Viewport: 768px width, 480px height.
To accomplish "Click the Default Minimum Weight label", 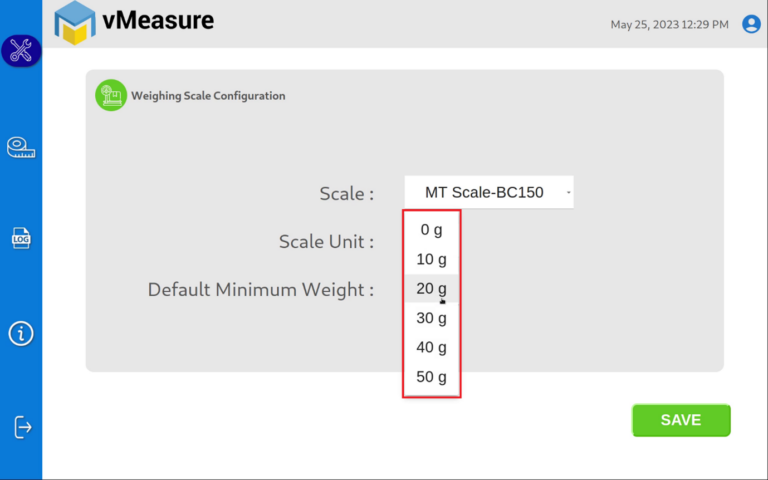I will click(x=261, y=289).
